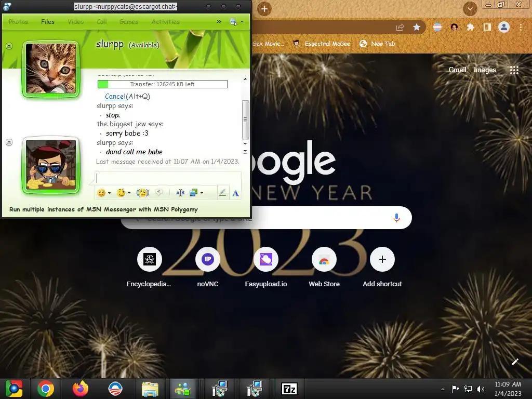Launch Firefox from the taskbar

click(x=81, y=389)
